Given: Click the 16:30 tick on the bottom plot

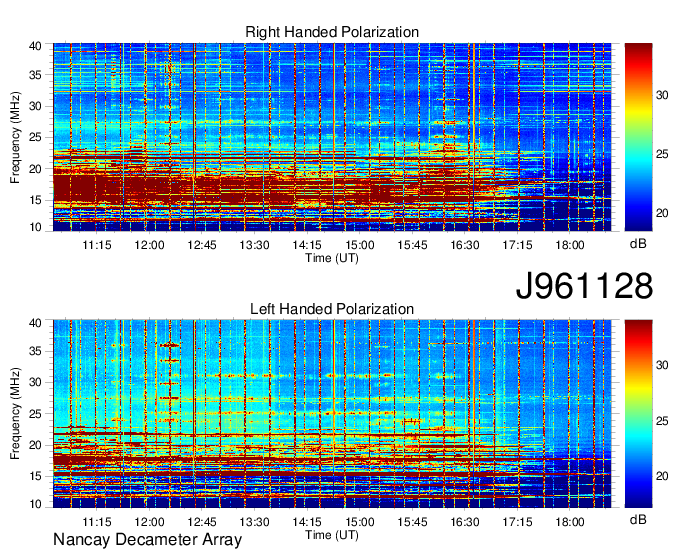Looking at the screenshot, I should [465, 522].
